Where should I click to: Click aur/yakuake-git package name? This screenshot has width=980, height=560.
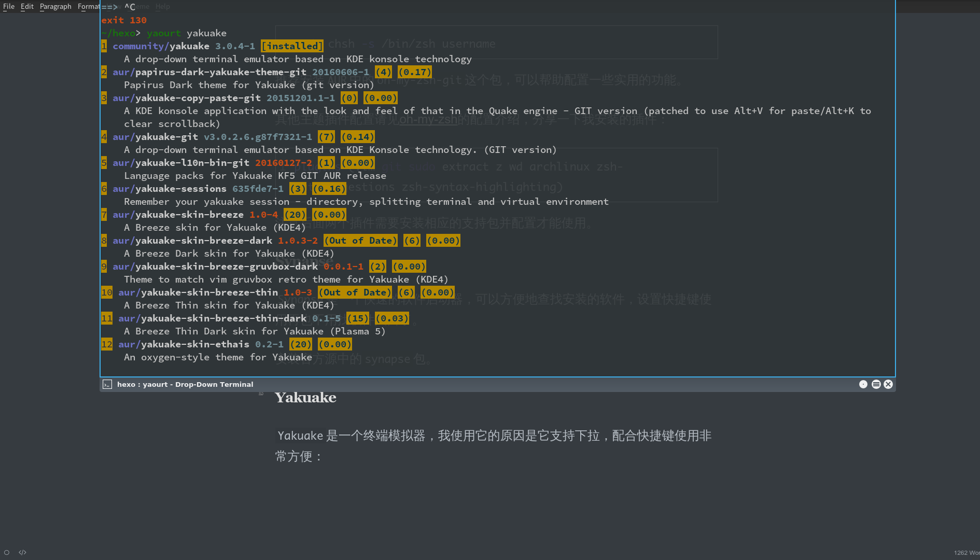(155, 137)
